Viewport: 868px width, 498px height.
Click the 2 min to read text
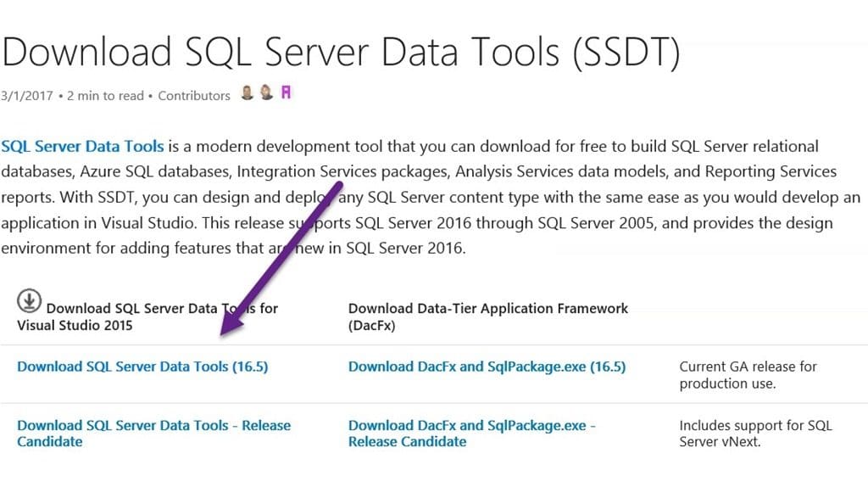[105, 96]
